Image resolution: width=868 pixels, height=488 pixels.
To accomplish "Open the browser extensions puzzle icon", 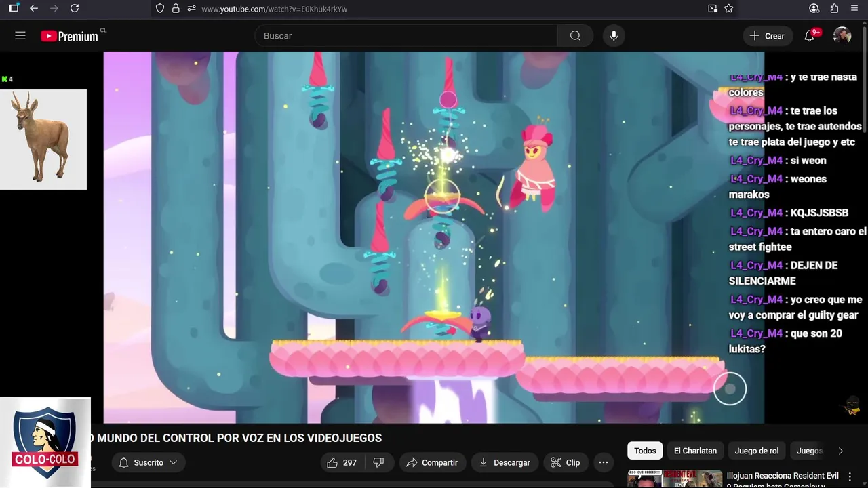I will pos(834,8).
